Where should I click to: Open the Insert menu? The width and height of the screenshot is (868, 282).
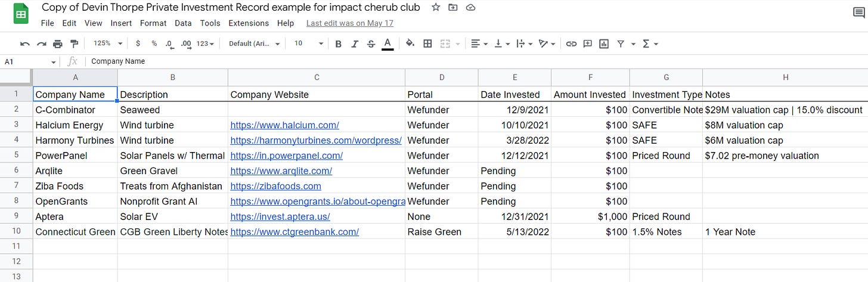pos(122,23)
